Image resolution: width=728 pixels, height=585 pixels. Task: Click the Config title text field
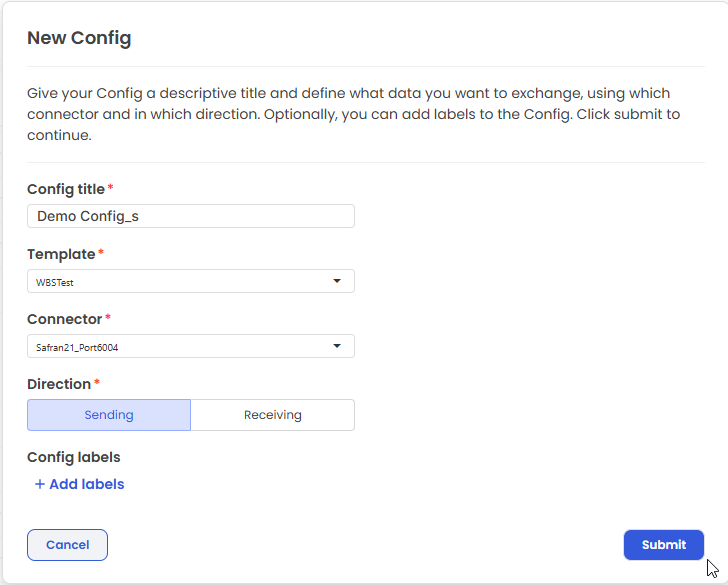(x=190, y=216)
